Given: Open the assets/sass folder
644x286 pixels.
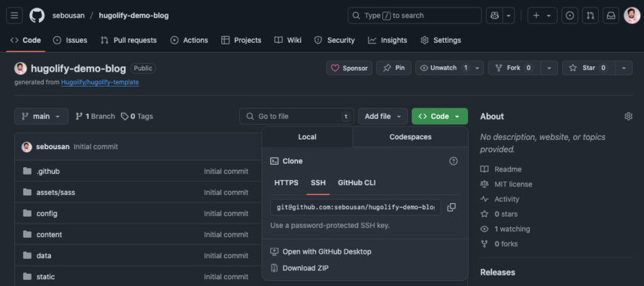Looking at the screenshot, I should click(x=56, y=193).
